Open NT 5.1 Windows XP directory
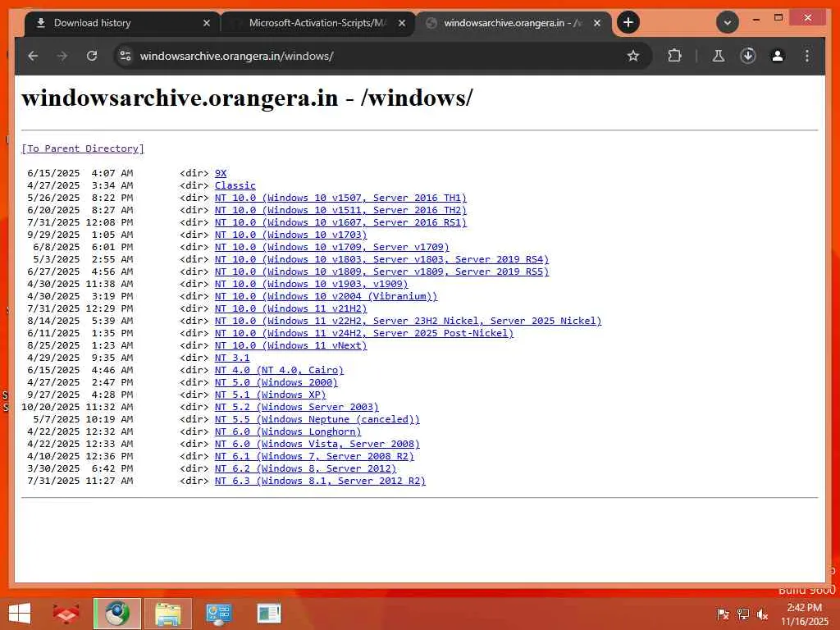Image resolution: width=840 pixels, height=630 pixels. [270, 395]
